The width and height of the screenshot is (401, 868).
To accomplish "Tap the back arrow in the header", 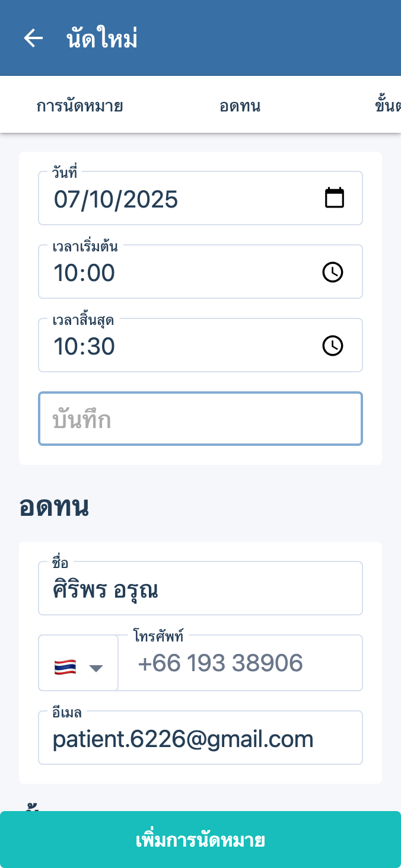I will [x=33, y=39].
